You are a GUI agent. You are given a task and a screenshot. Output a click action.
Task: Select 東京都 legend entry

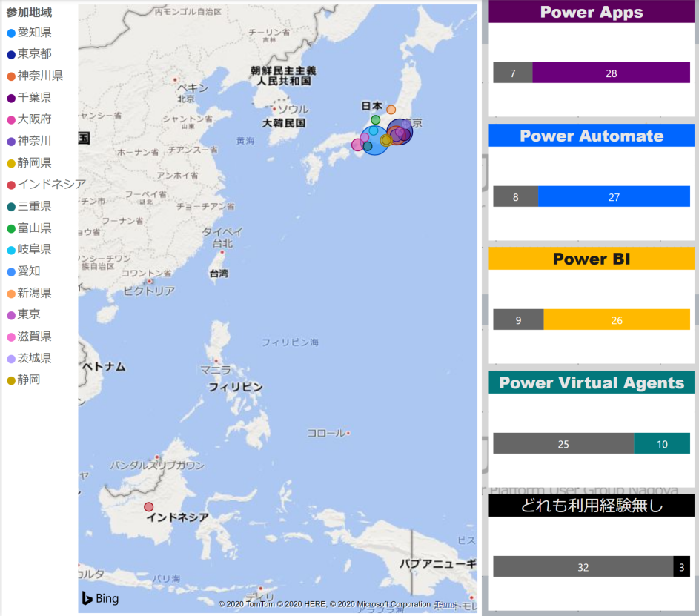pyautogui.click(x=30, y=54)
